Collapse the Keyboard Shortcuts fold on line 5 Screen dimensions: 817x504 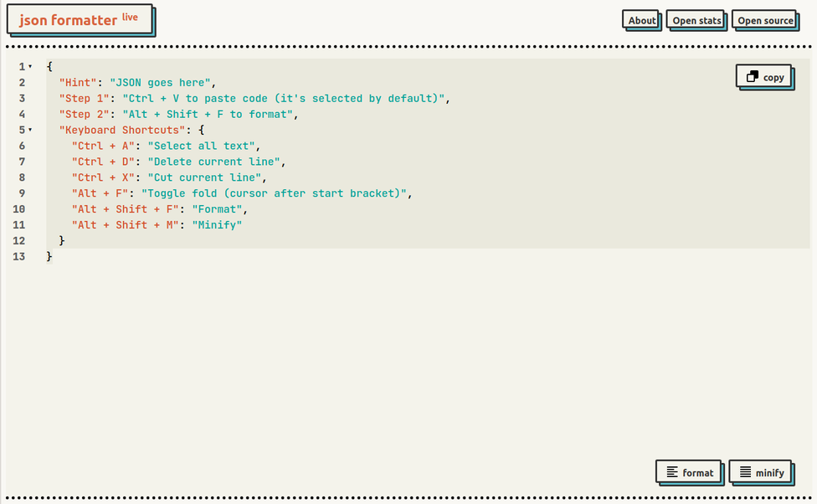30,130
